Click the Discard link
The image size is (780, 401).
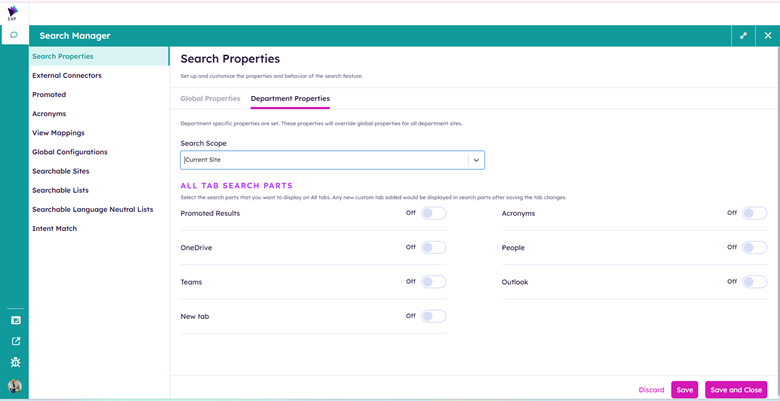point(651,390)
